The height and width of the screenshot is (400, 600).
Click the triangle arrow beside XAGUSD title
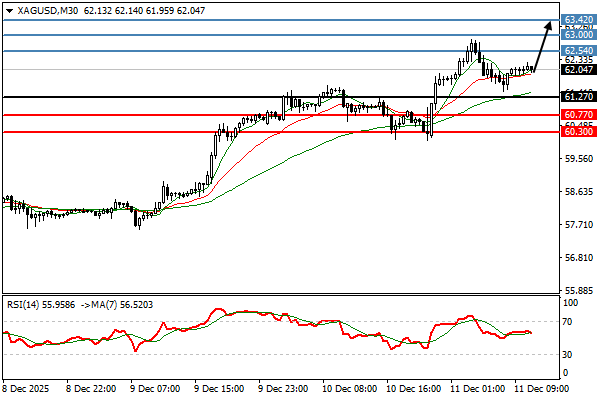[x=9, y=9]
